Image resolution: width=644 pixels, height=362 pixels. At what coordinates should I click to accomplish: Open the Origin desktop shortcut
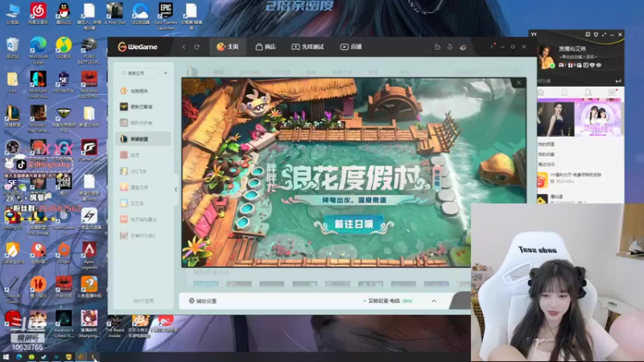tap(64, 253)
